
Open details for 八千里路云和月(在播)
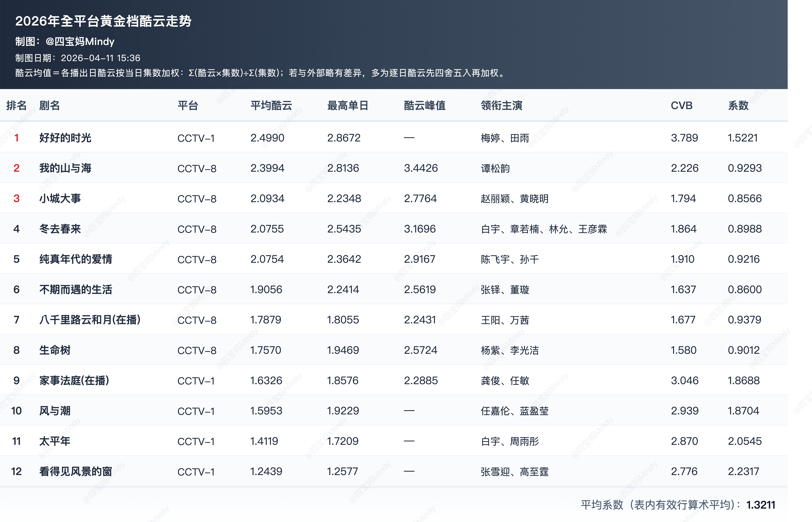90,320
